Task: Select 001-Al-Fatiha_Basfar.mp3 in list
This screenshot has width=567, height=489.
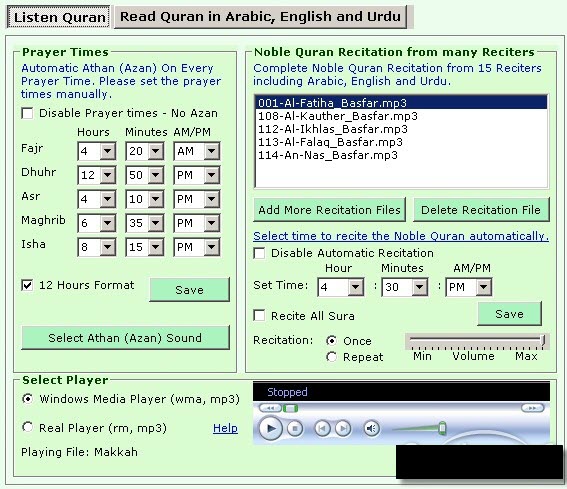Action: 401,103
